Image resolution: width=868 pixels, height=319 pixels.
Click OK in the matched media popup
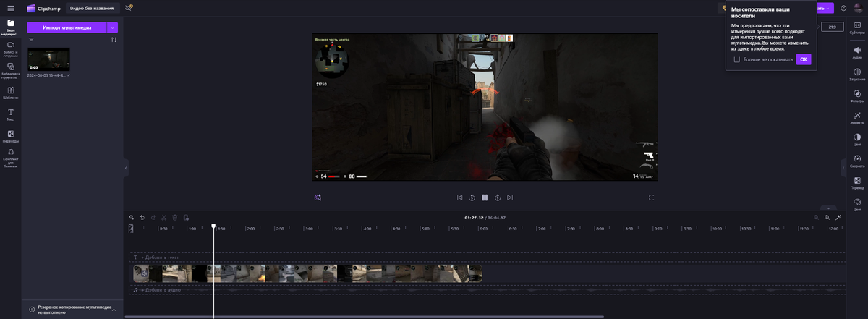pos(804,59)
